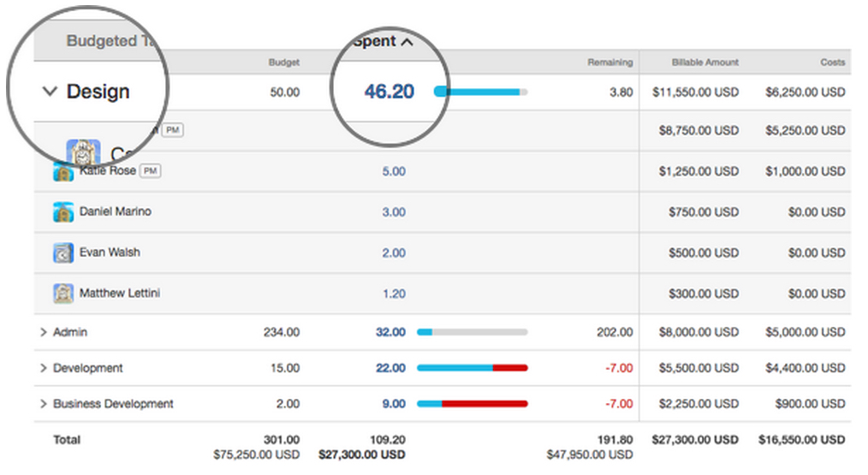Click Katie Rose's billable $1,250.00 USD
Screen dimensions: 868x475
coord(699,172)
